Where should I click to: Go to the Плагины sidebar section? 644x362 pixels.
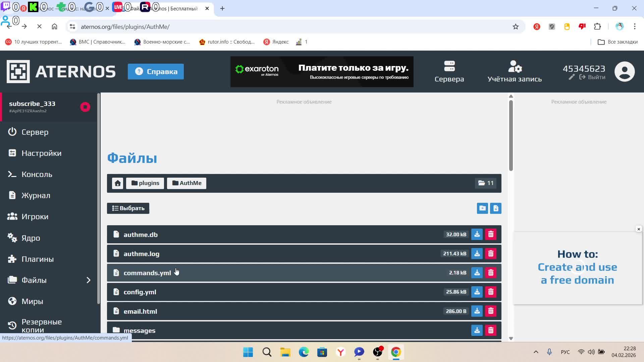click(38, 259)
